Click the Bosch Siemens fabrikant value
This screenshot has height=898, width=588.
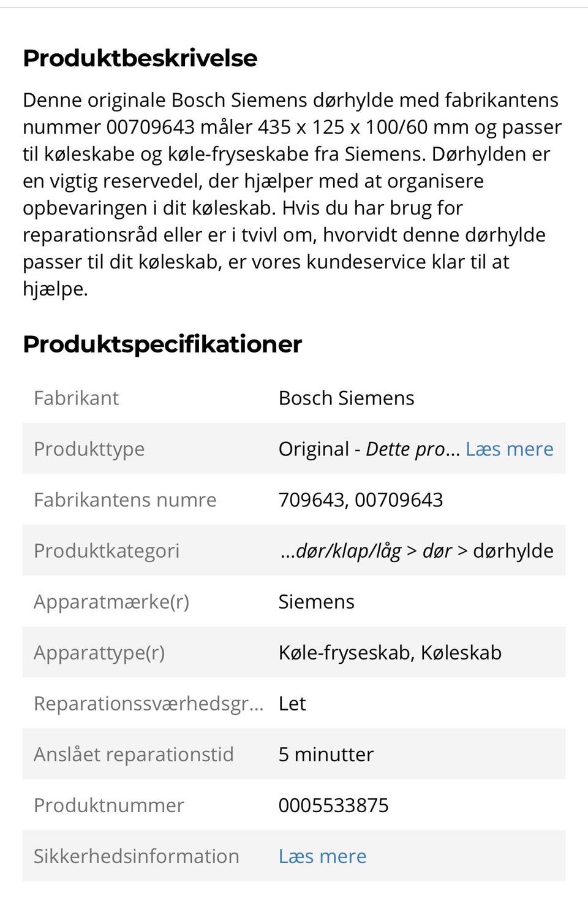click(346, 398)
